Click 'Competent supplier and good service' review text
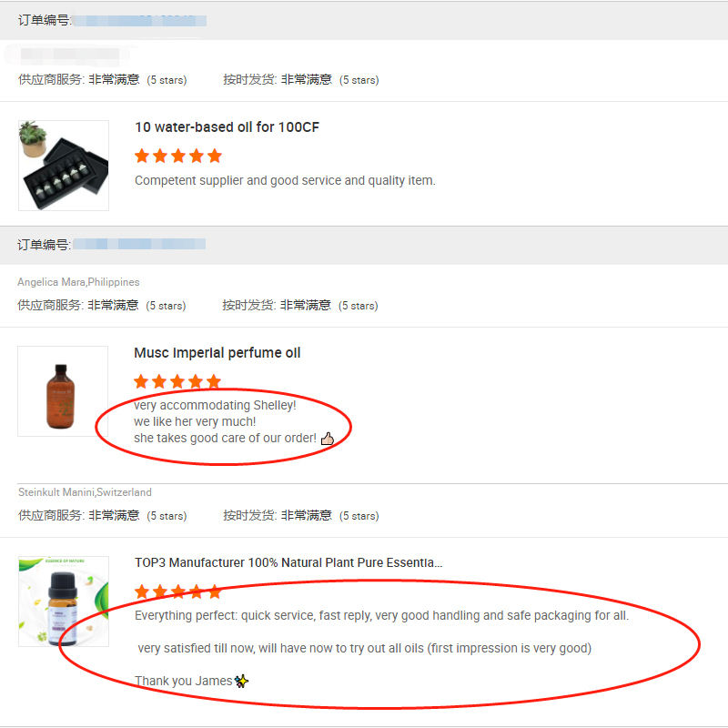The width and height of the screenshot is (728, 728). click(285, 180)
